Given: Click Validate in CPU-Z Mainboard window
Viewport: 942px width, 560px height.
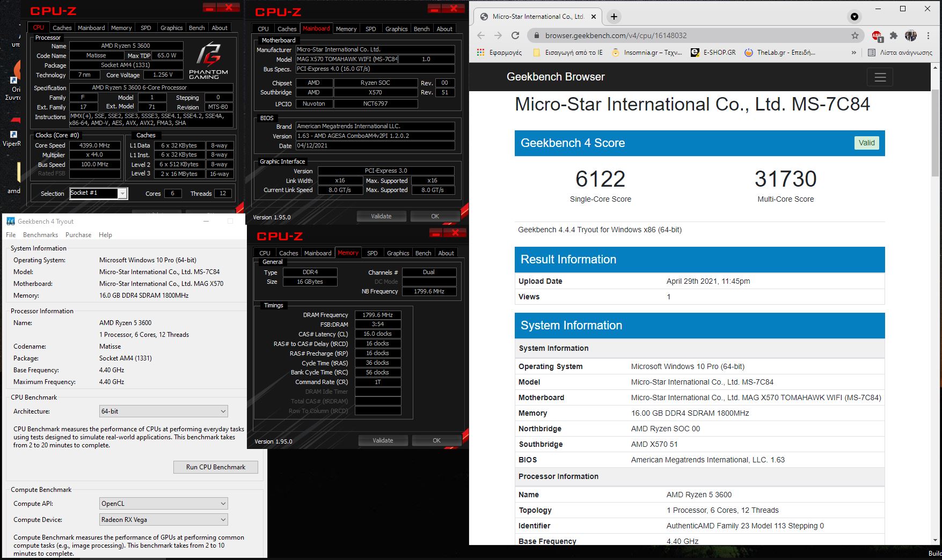Looking at the screenshot, I should (x=381, y=216).
